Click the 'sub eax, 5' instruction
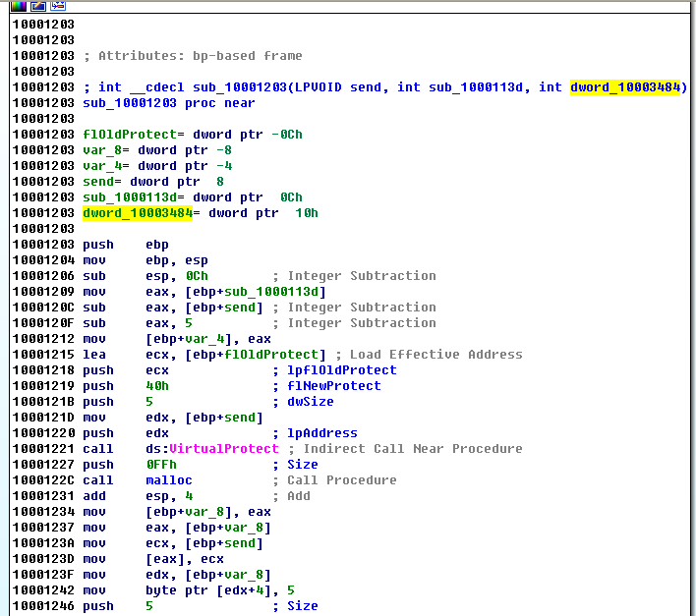 tap(138, 323)
